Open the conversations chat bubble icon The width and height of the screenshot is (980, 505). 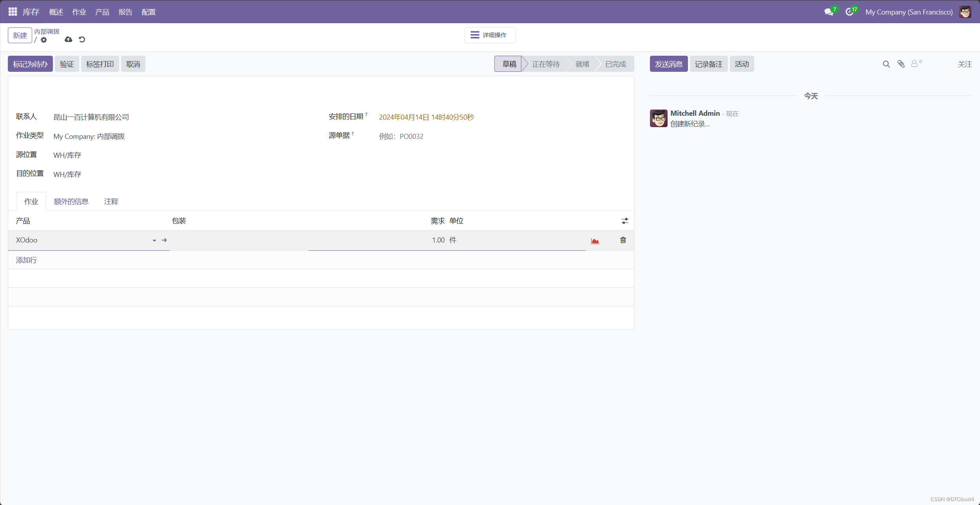[829, 12]
